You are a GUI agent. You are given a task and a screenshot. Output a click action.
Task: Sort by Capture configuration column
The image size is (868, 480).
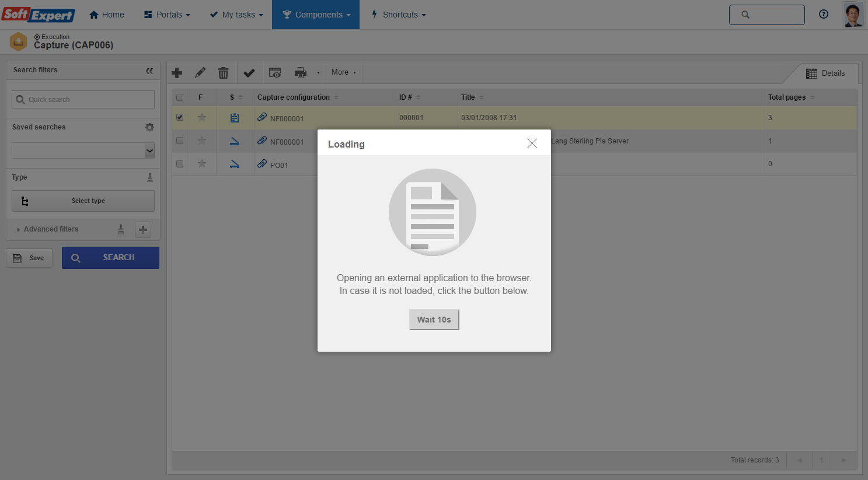point(298,97)
